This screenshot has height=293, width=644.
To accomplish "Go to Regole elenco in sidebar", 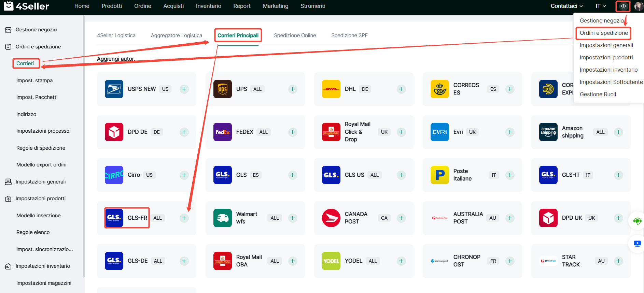I will tap(33, 232).
